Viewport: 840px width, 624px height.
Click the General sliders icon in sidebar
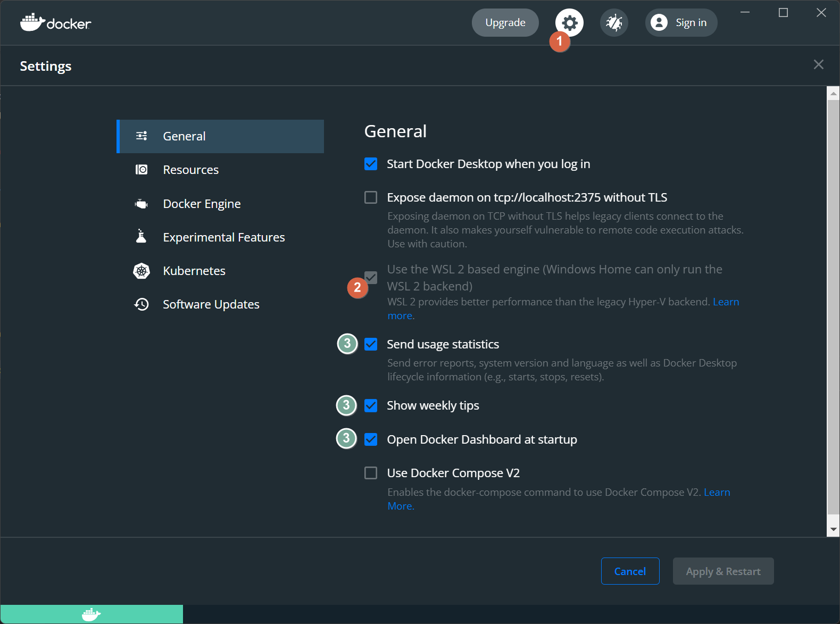point(142,136)
